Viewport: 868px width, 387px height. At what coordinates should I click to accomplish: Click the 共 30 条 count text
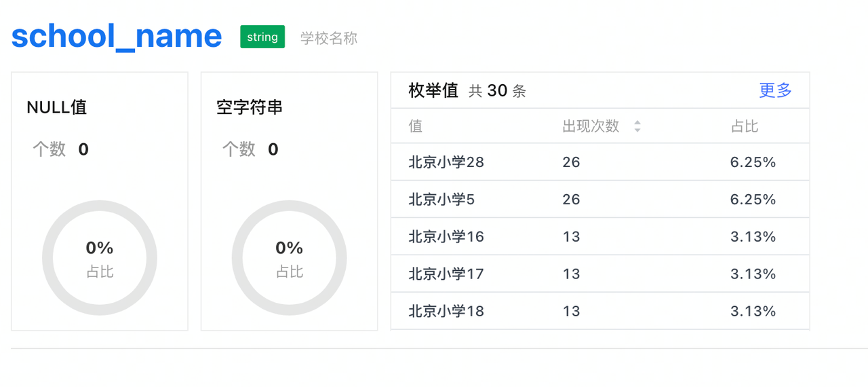498,91
